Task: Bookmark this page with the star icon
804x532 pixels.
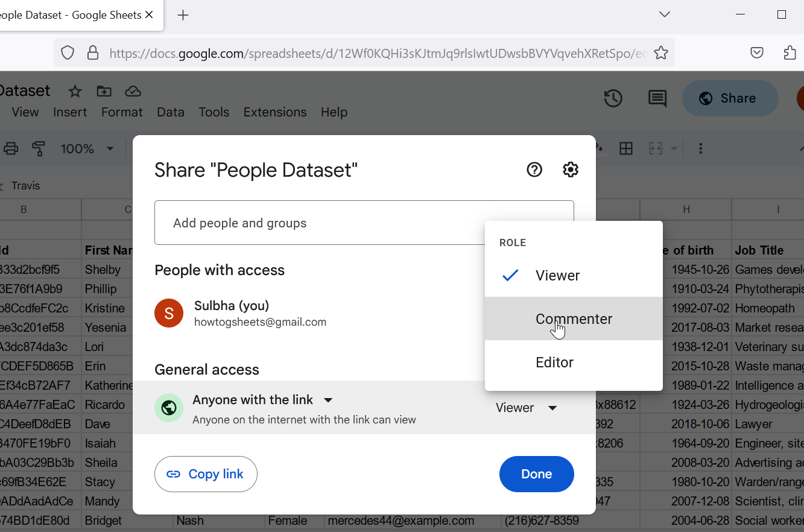Action: point(661,53)
